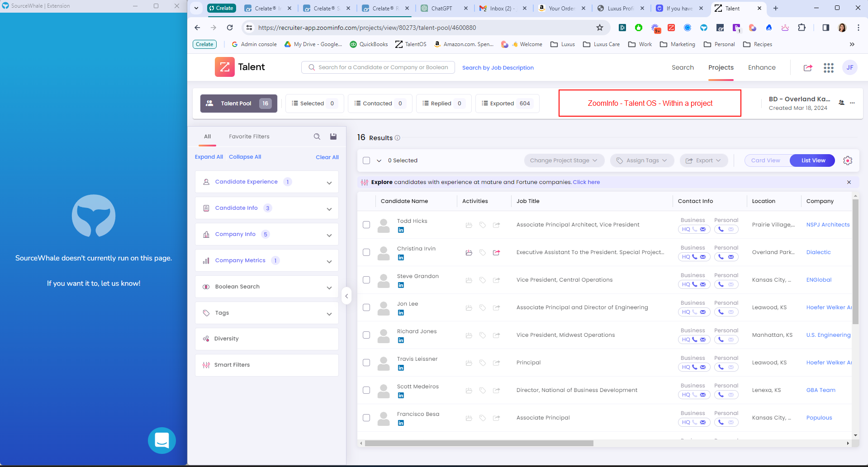Screen dimensions: 868x467
Task: Expand Boolean Search filter
Action: point(267,287)
